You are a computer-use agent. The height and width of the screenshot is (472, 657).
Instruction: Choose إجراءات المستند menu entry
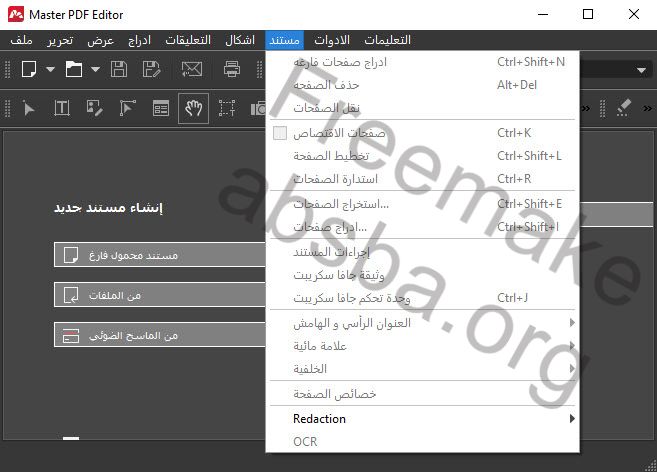[422, 252]
